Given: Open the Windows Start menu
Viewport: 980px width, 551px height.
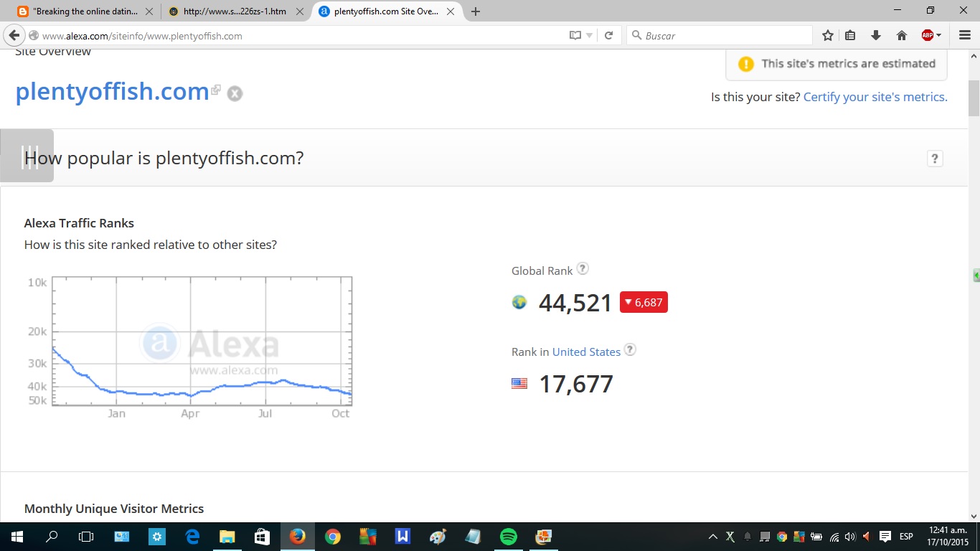Looking at the screenshot, I should (17, 536).
